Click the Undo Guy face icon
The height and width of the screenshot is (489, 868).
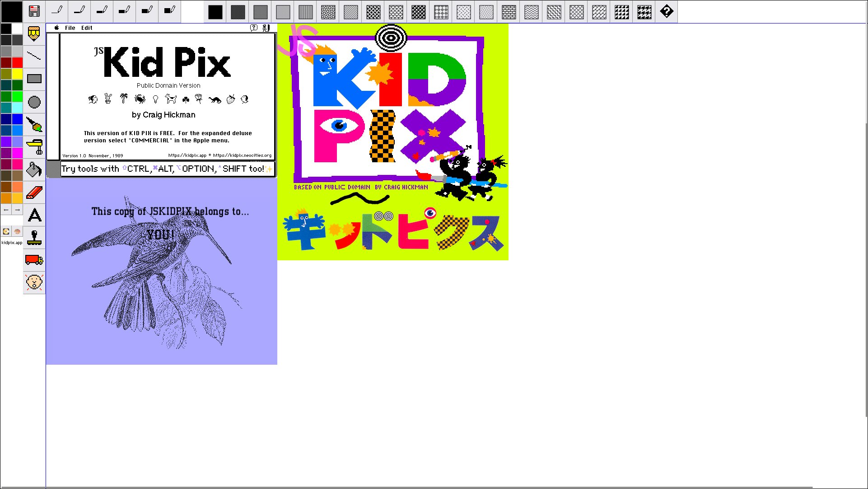coord(34,282)
